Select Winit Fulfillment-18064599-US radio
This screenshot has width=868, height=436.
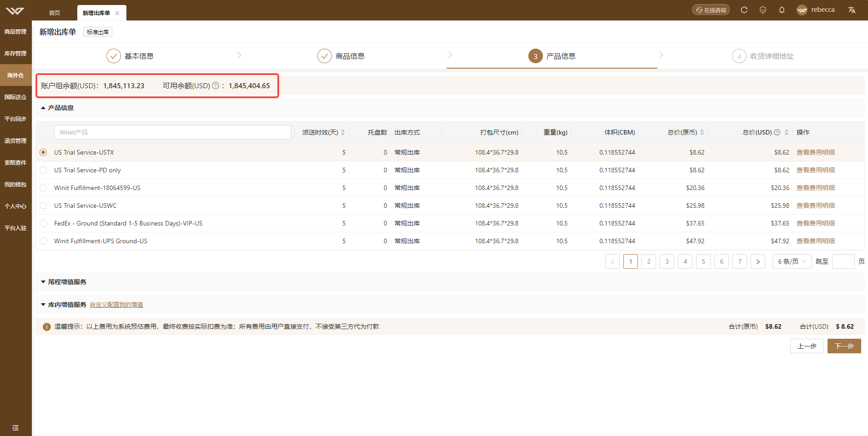point(43,188)
